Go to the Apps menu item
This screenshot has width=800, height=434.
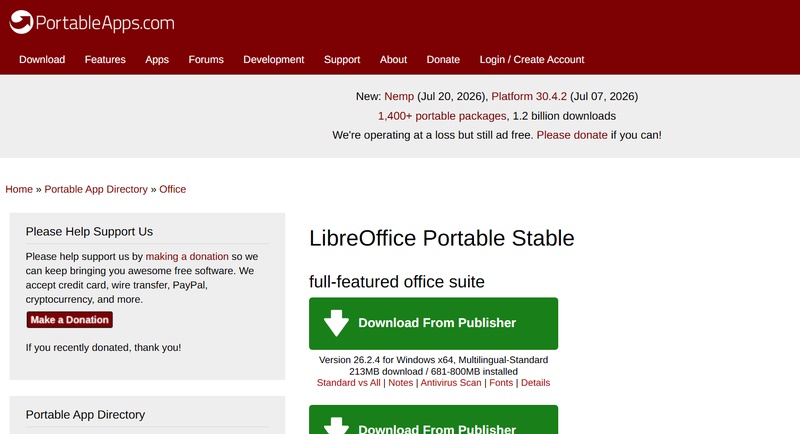pyautogui.click(x=157, y=60)
